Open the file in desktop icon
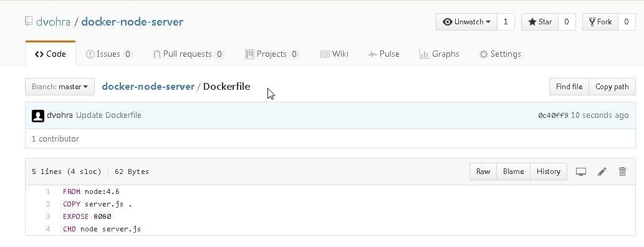 (581, 172)
